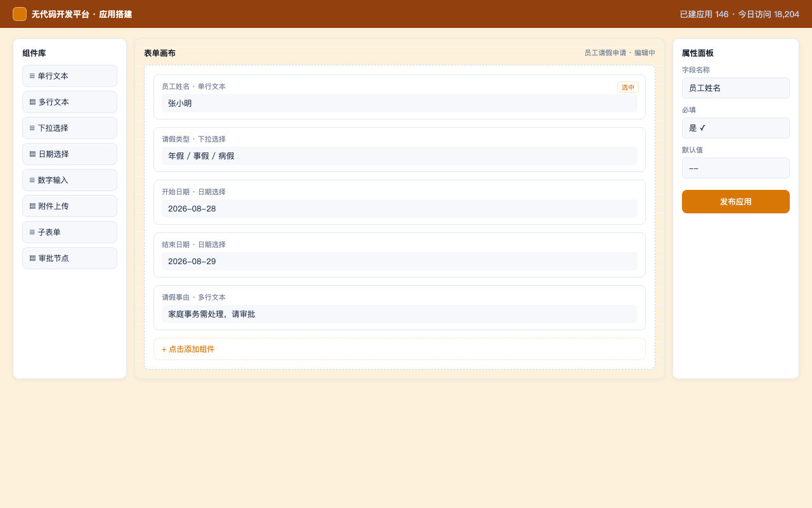Click the icon beside 子表单 component
The width and height of the screenshot is (812, 508).
[32, 232]
